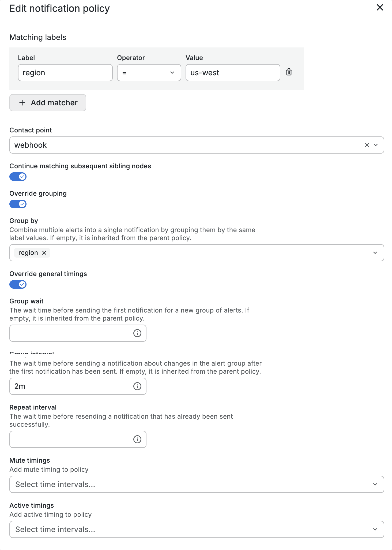
Task: Open the Operator dropdown
Action: pyautogui.click(x=149, y=73)
